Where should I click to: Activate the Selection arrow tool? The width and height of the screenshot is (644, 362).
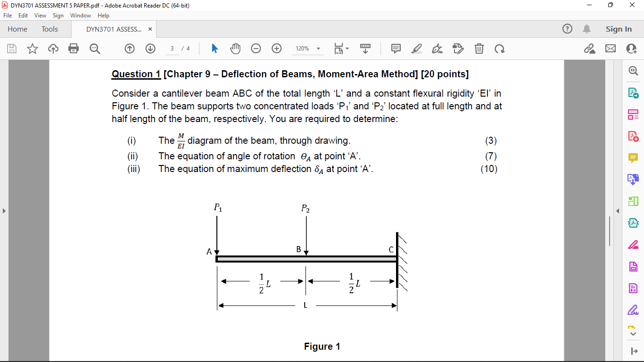point(214,49)
